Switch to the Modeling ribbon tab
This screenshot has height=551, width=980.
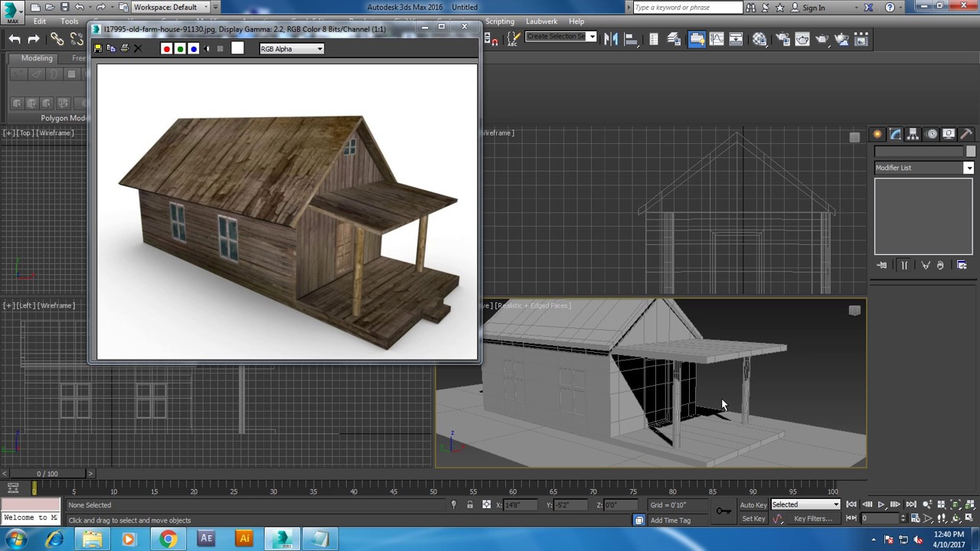[x=37, y=58]
